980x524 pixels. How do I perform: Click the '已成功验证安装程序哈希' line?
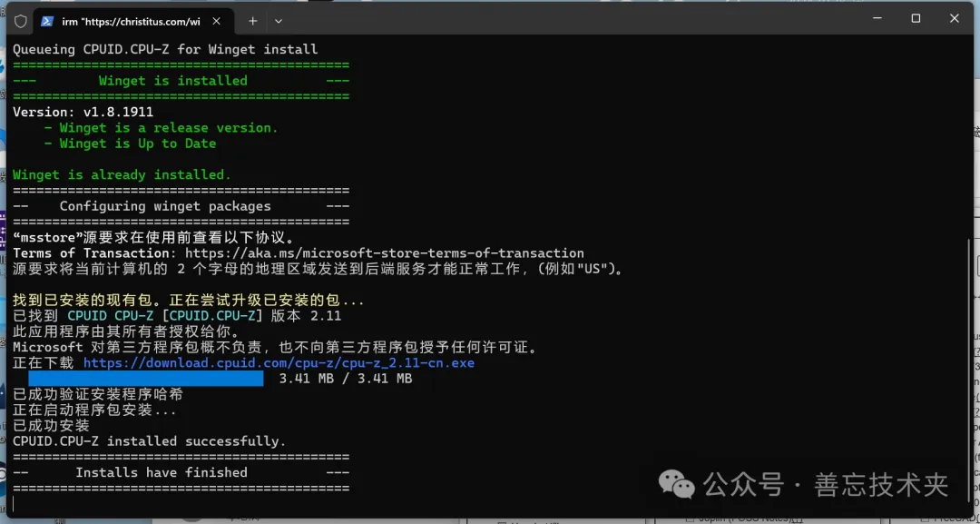click(98, 394)
